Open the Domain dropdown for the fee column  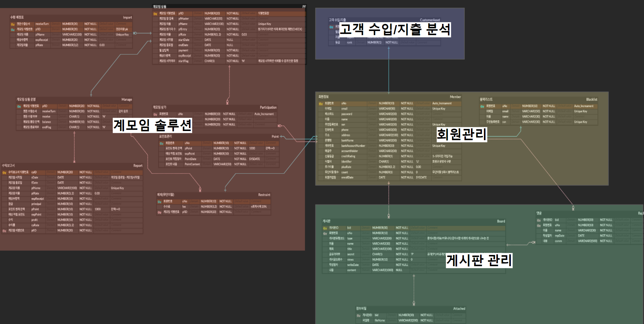click(195, 206)
